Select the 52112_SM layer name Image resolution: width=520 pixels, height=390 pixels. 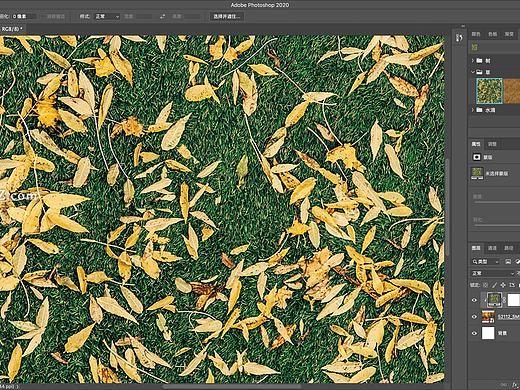tap(509, 316)
